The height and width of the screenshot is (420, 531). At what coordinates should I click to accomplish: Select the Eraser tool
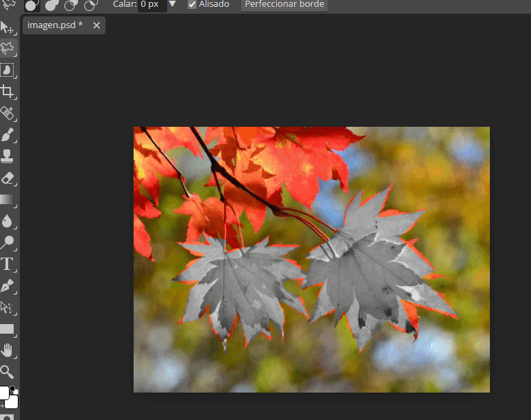coord(8,178)
